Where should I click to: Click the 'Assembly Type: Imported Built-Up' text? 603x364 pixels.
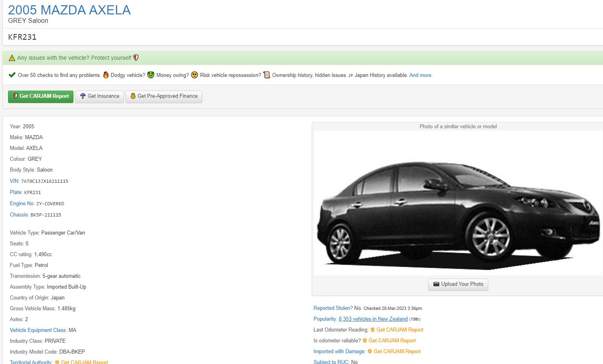48,287
